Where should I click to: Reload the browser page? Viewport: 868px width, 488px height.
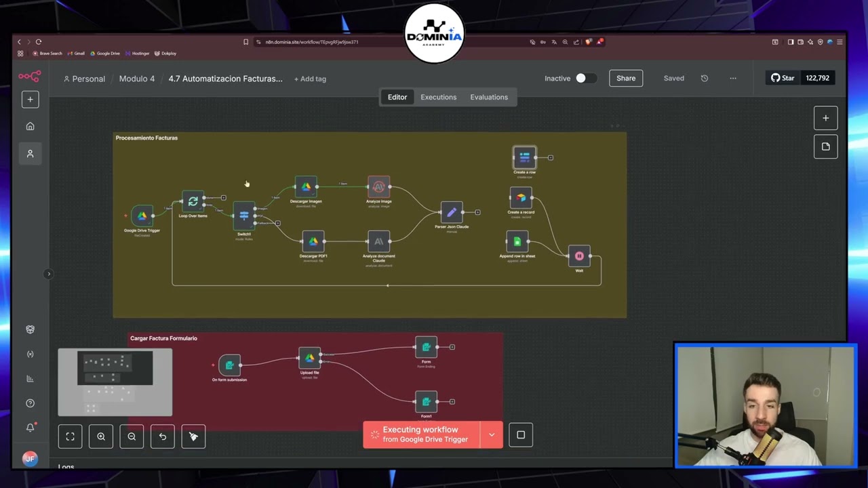click(x=39, y=42)
